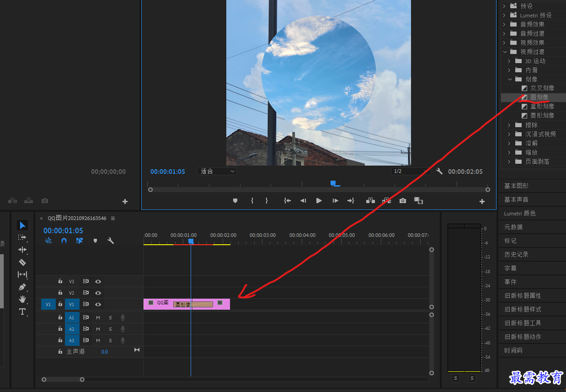
Task: Open the 字幕 panel
Action: (x=510, y=268)
